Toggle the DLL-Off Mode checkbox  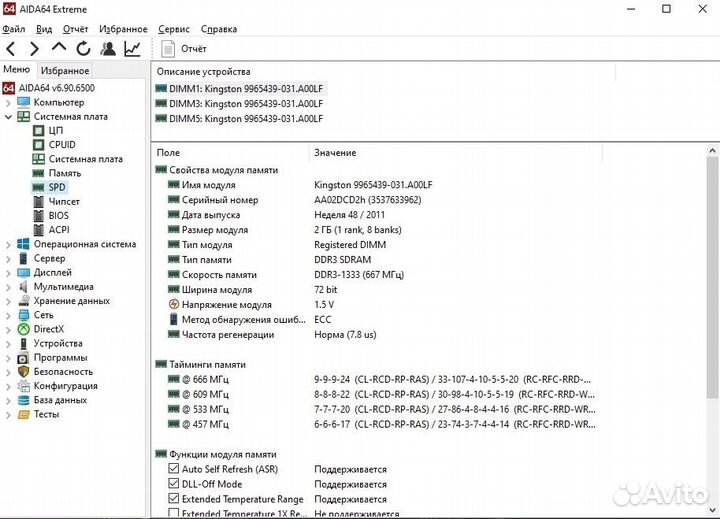[x=174, y=484]
